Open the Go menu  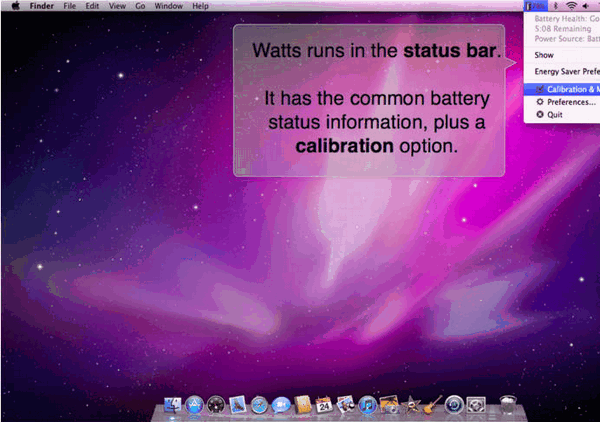point(140,6)
